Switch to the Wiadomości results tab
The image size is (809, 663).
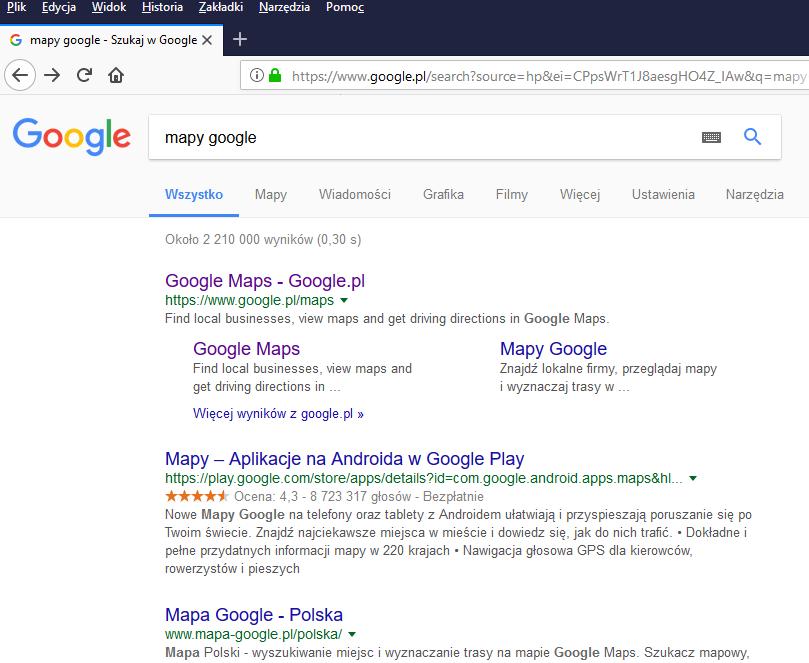[355, 195]
